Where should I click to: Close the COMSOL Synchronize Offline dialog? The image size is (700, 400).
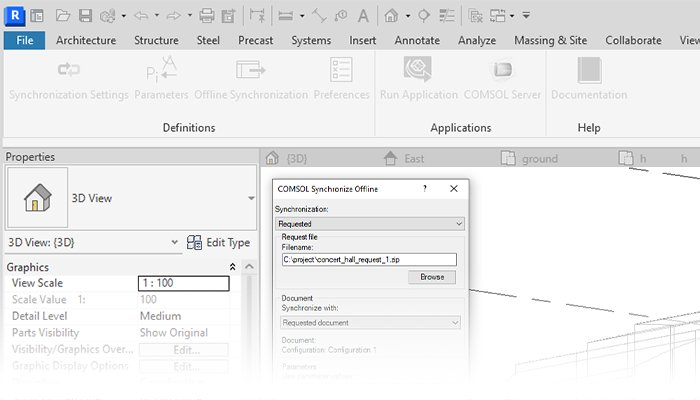click(x=454, y=189)
